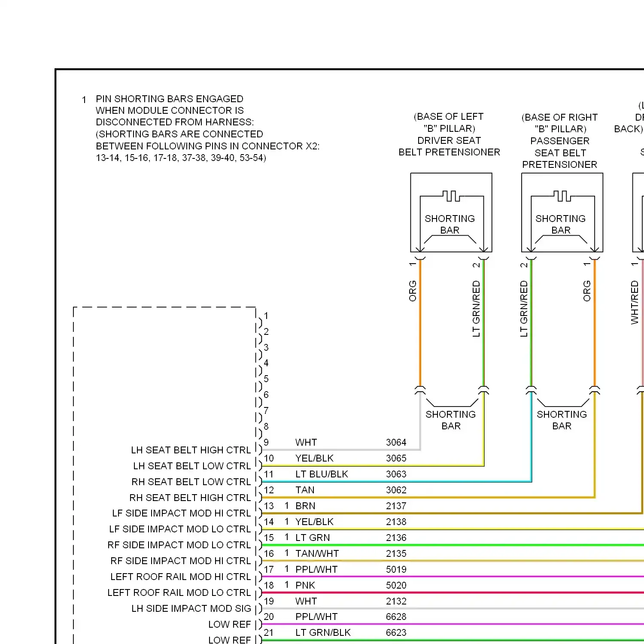The width and height of the screenshot is (644, 644).
Task: Click the 'RH SEAT BELT HIGH CTRL' label
Action: (190, 498)
